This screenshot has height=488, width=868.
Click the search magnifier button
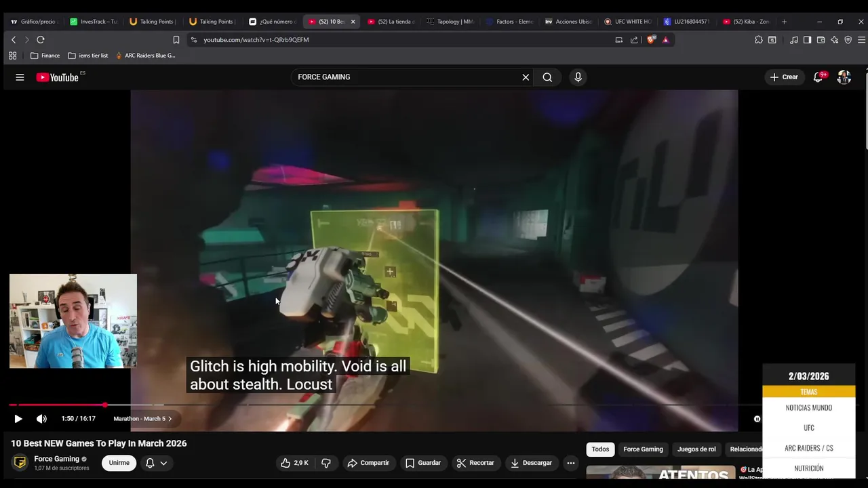click(547, 77)
